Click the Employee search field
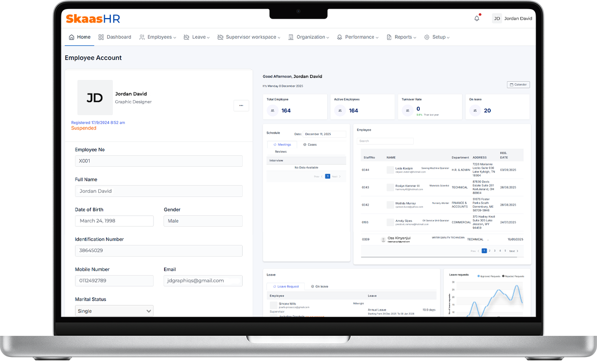The height and width of the screenshot is (364, 597). pyautogui.click(x=385, y=141)
